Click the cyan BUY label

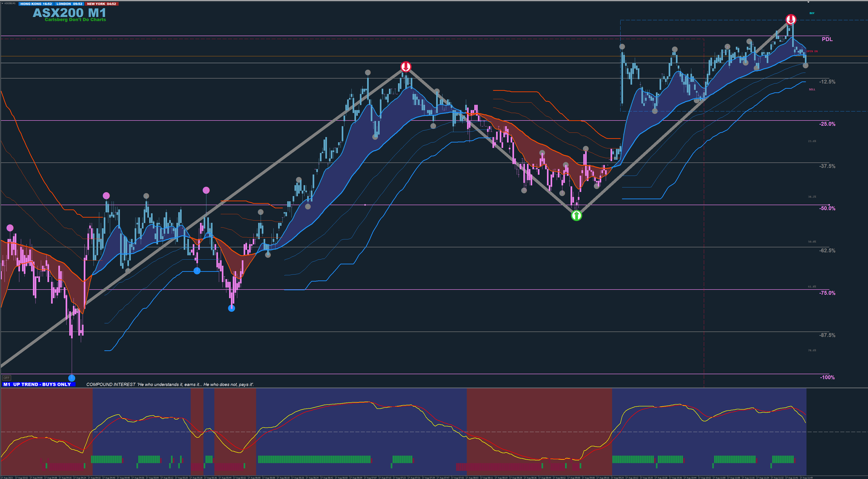pyautogui.click(x=812, y=13)
